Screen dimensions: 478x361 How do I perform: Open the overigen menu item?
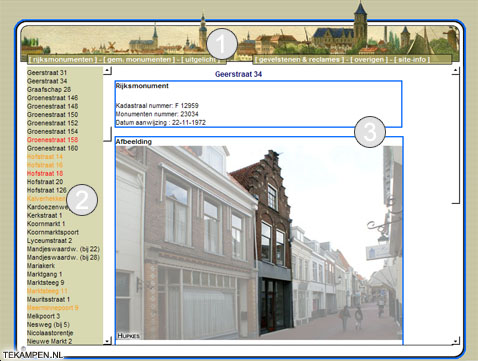[369, 60]
